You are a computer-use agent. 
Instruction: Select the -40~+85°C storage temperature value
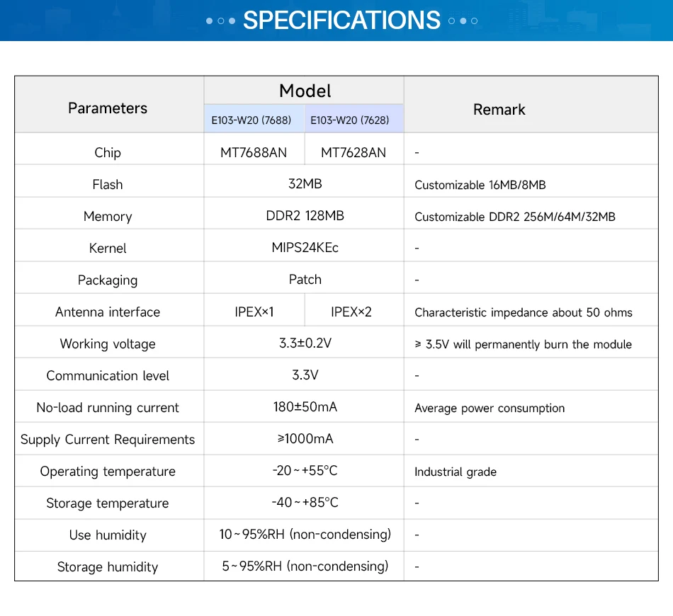pyautogui.click(x=305, y=503)
